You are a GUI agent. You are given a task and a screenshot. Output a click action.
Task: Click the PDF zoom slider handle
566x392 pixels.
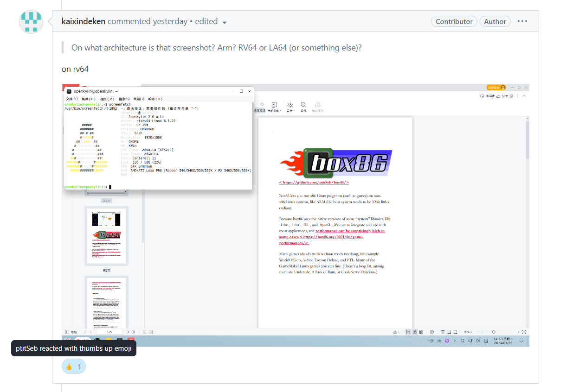(494, 332)
